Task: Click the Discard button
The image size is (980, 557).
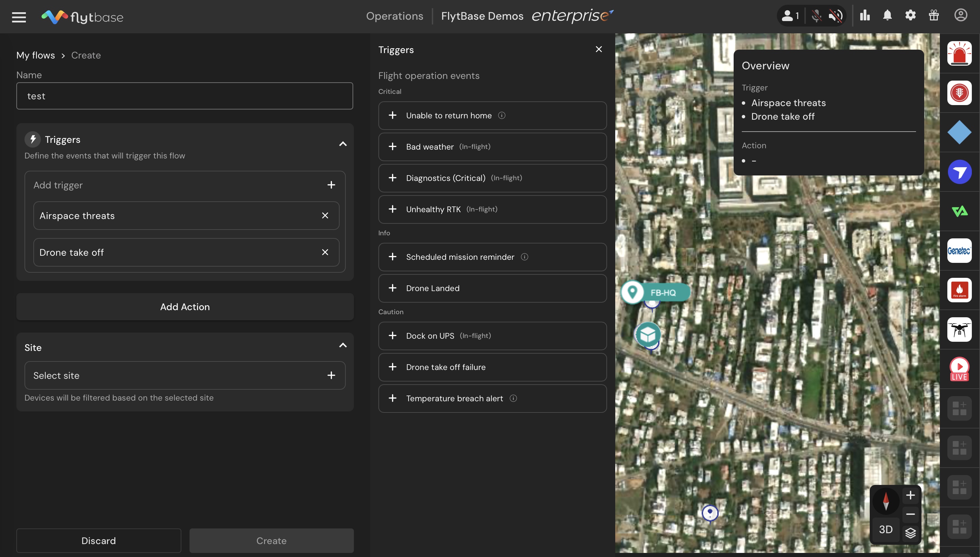Action: 98,541
